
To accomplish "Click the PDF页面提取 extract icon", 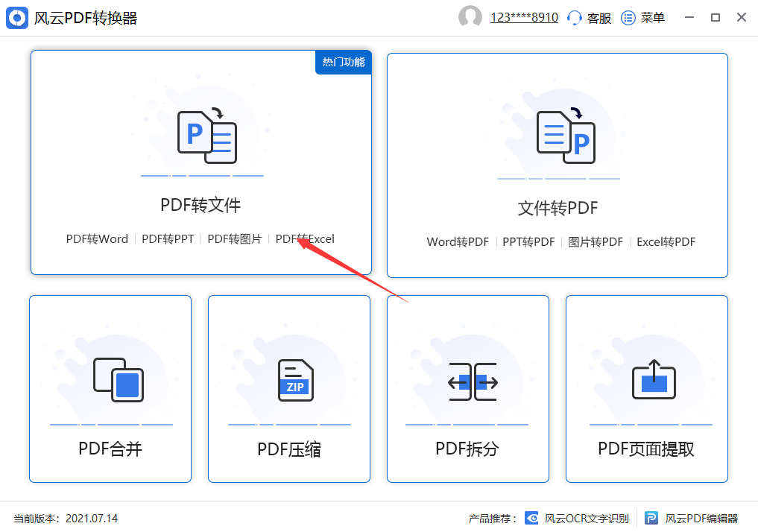I will point(654,380).
